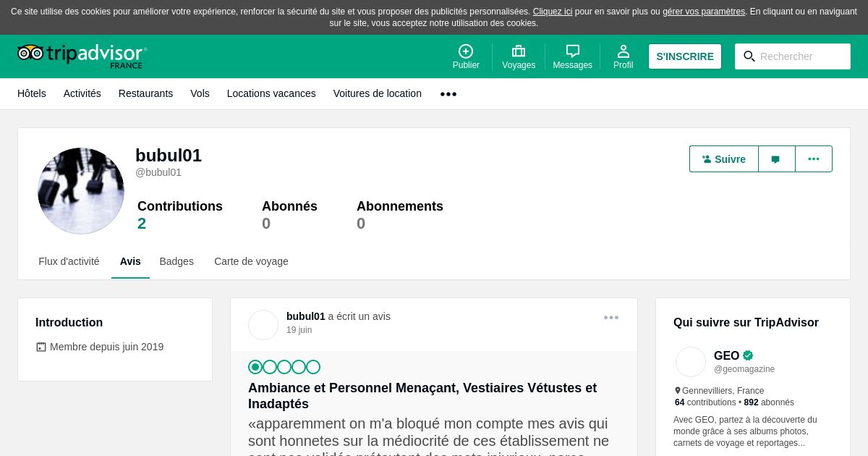Click the TripAdvisor owl logo

click(x=82, y=55)
